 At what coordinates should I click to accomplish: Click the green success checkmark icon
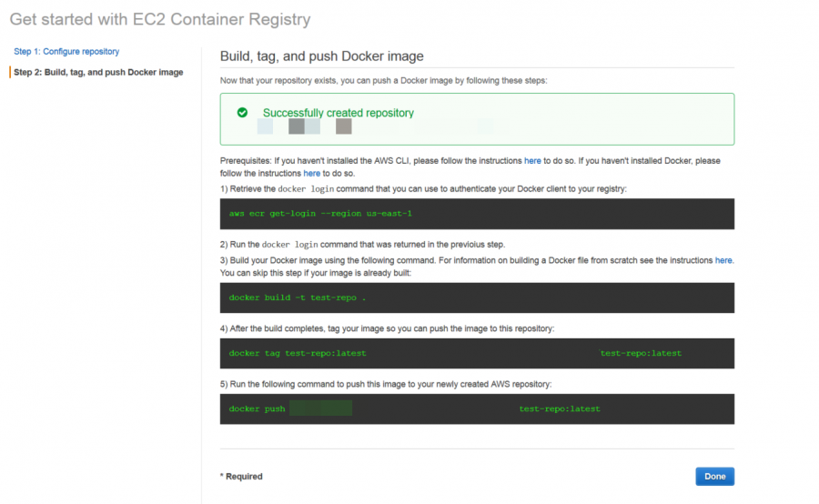pyautogui.click(x=242, y=112)
